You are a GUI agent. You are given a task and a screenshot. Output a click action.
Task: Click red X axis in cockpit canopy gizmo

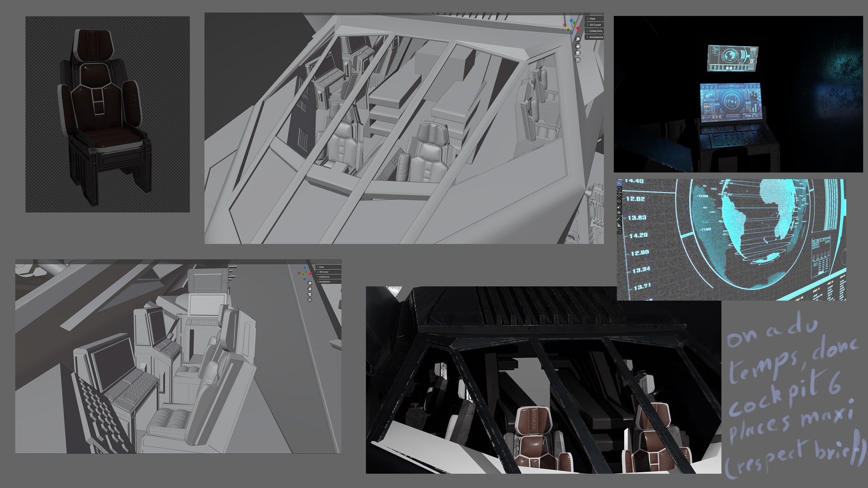578,28
